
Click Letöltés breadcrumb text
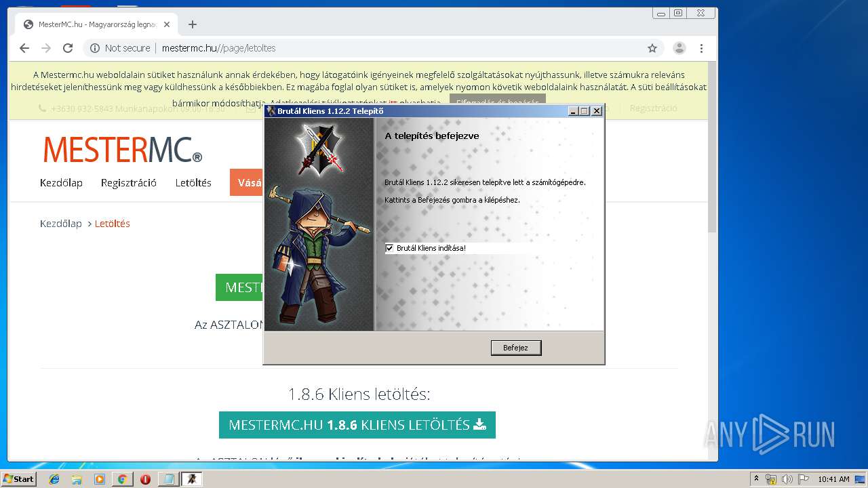click(x=113, y=224)
